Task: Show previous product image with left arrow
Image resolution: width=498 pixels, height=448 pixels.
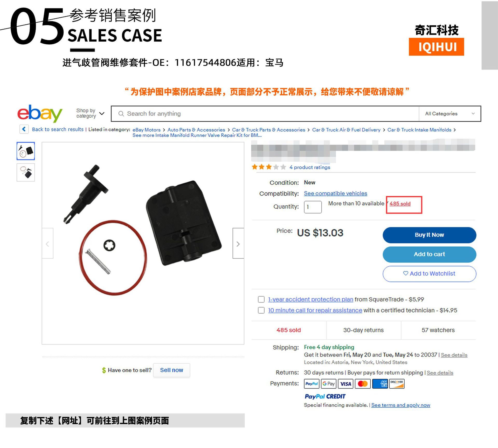Action: [x=47, y=244]
